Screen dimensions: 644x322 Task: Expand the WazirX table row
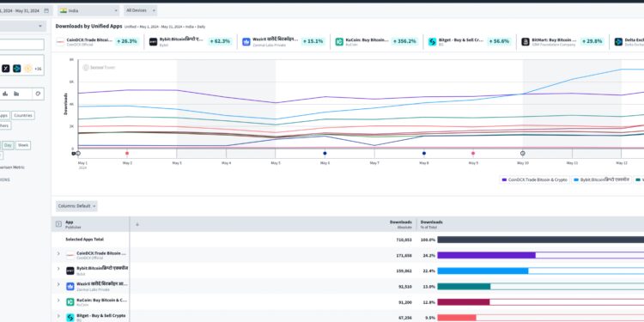(x=58, y=284)
